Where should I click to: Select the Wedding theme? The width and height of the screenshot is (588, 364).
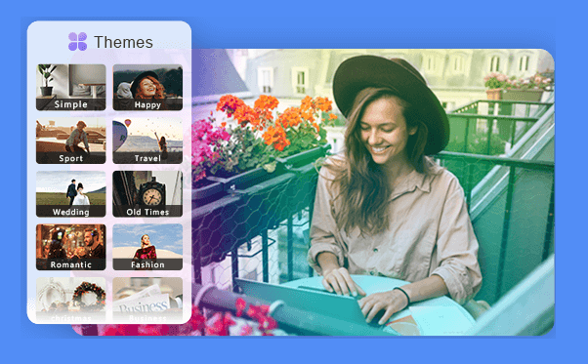[x=71, y=194]
